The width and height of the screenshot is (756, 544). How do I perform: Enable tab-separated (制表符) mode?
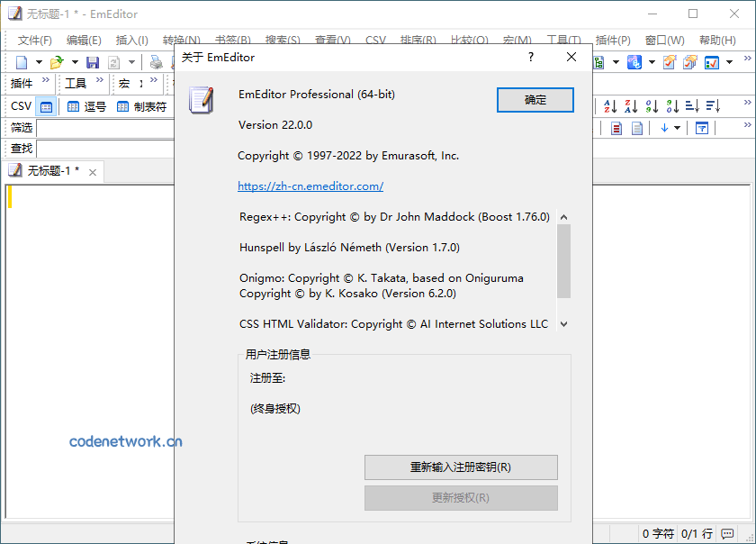[x=141, y=106]
